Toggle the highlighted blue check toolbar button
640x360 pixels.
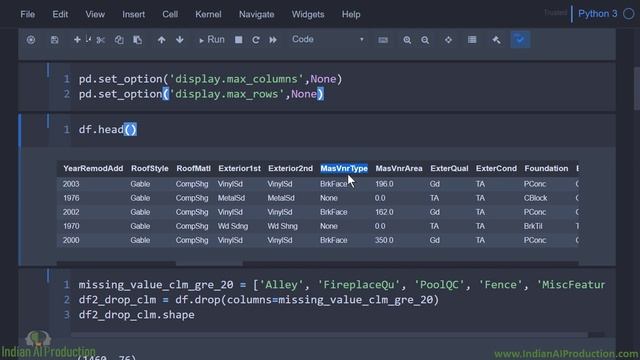click(520, 40)
